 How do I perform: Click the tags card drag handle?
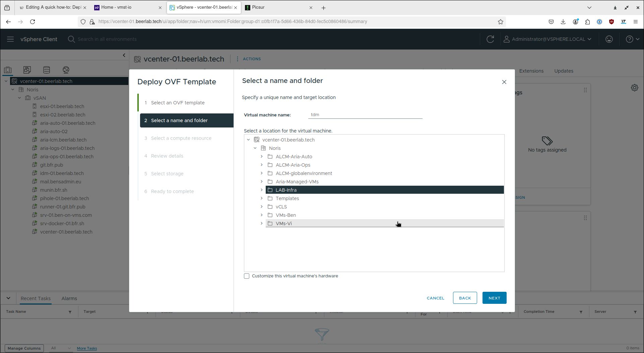click(x=585, y=90)
